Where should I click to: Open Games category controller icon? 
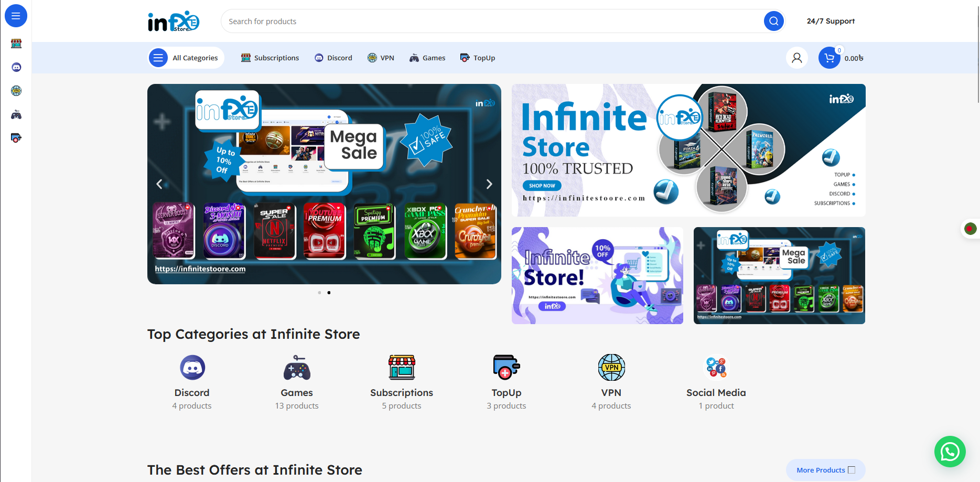pos(297,367)
